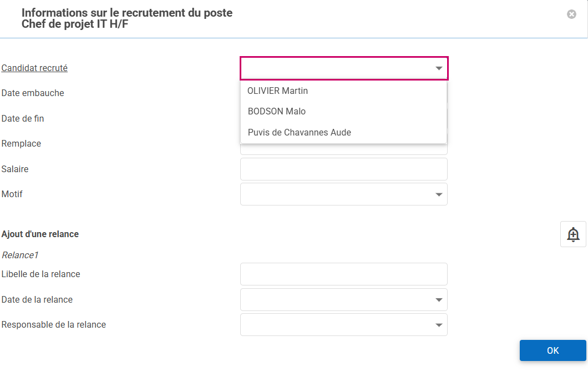Click the Salaire field label
Image resolution: width=588 pixels, height=376 pixels.
coord(15,169)
